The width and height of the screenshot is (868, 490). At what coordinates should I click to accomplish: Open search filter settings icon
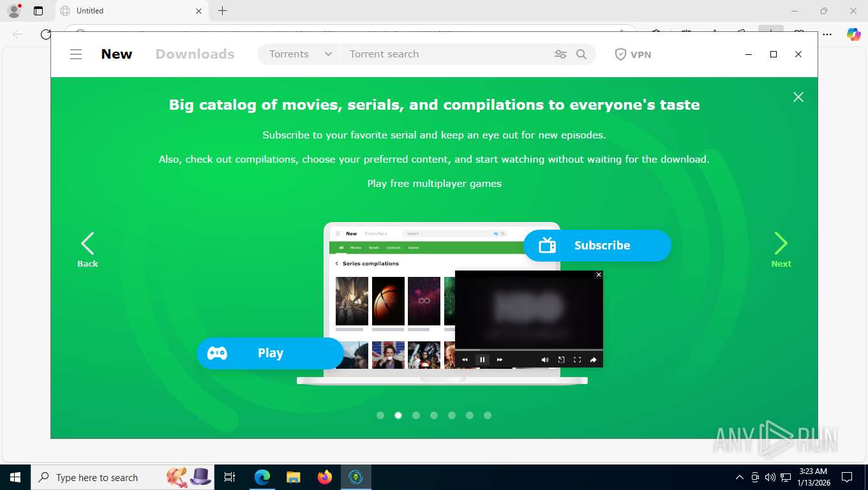click(560, 54)
